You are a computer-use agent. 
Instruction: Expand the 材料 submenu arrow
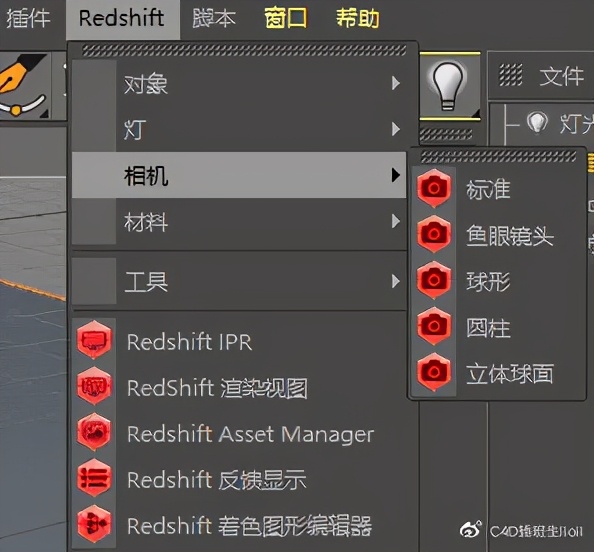pyautogui.click(x=395, y=221)
